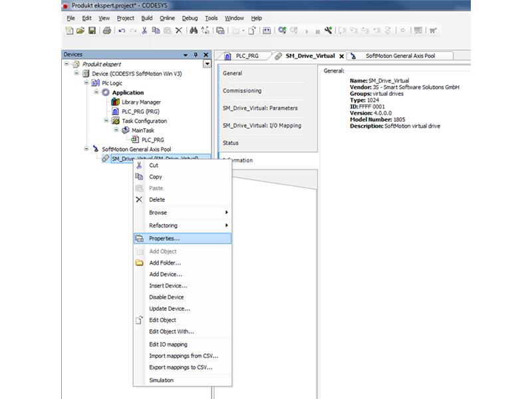Click the PLC_PRG call icon under MainTask
This screenshot has height=399, width=532.
pos(135,140)
